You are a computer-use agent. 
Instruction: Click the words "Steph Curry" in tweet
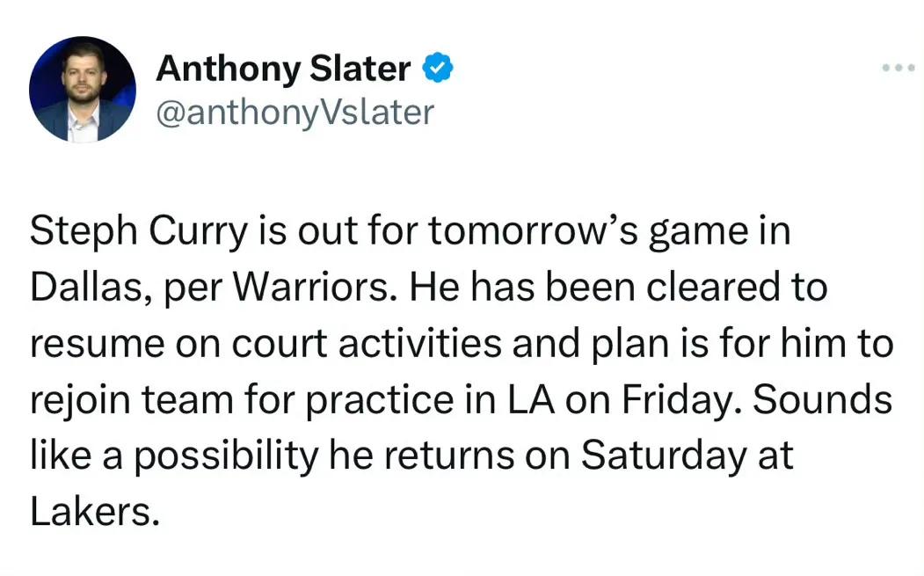tap(139, 231)
